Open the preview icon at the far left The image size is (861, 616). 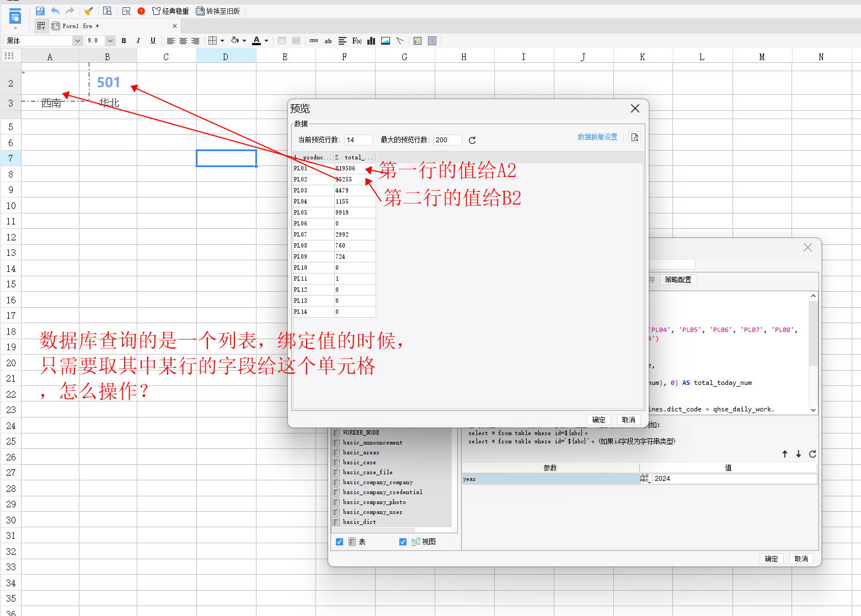[x=15, y=17]
